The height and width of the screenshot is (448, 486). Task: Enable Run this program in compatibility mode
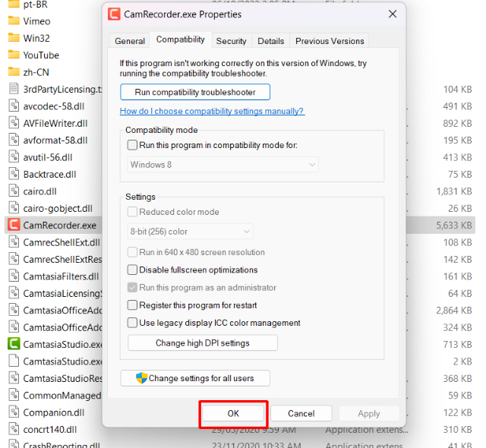pyautogui.click(x=132, y=145)
